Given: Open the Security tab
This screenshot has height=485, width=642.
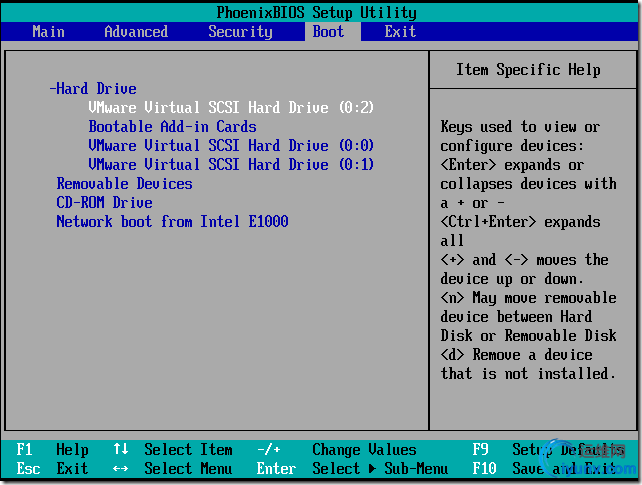Looking at the screenshot, I should click(240, 32).
